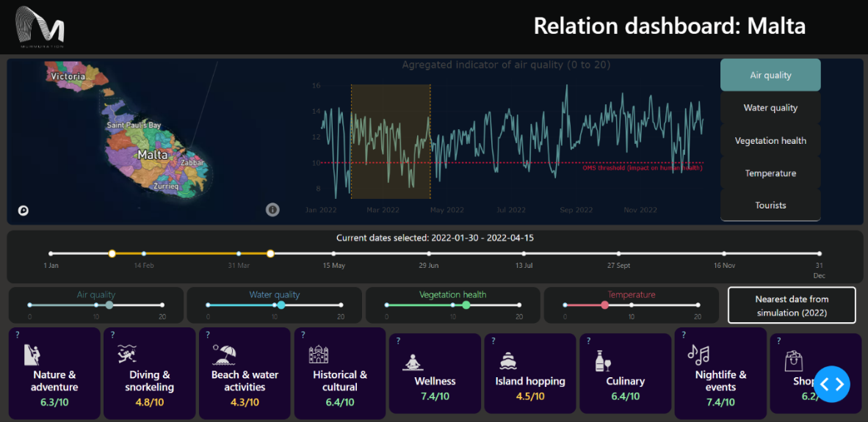This screenshot has width=868, height=422.
Task: Switch to the Water quality tab
Action: click(x=770, y=108)
